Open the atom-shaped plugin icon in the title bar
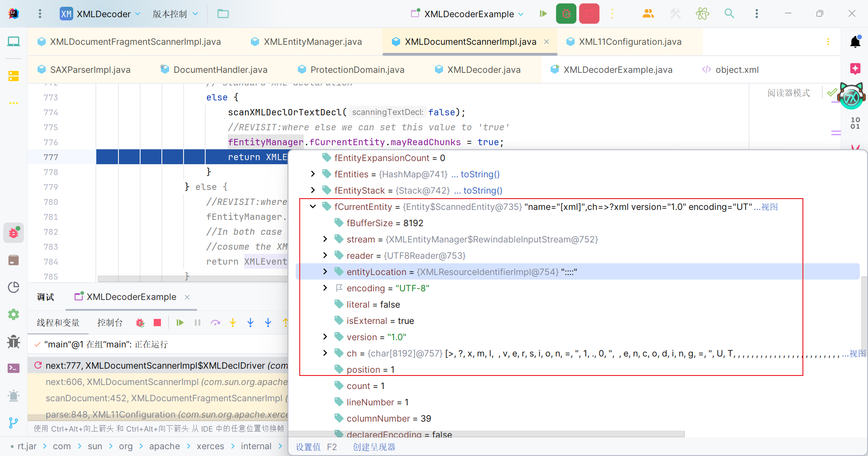 (x=702, y=14)
